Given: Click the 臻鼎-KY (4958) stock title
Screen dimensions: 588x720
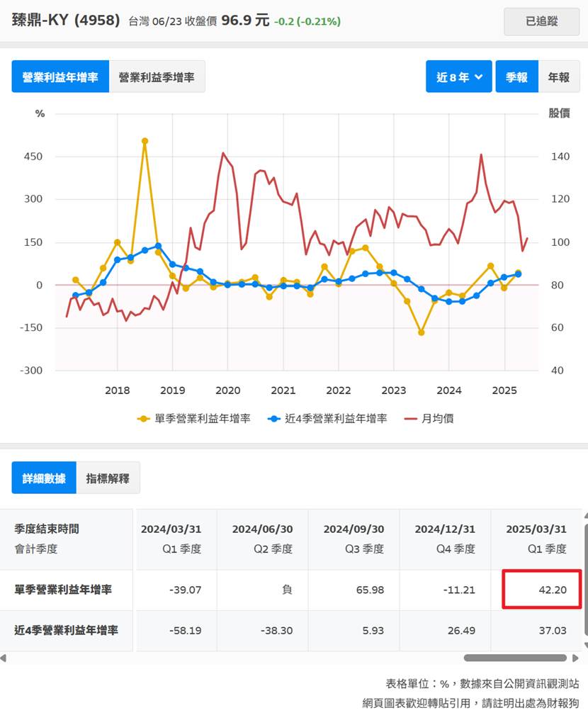Looking at the screenshot, I should point(66,20).
